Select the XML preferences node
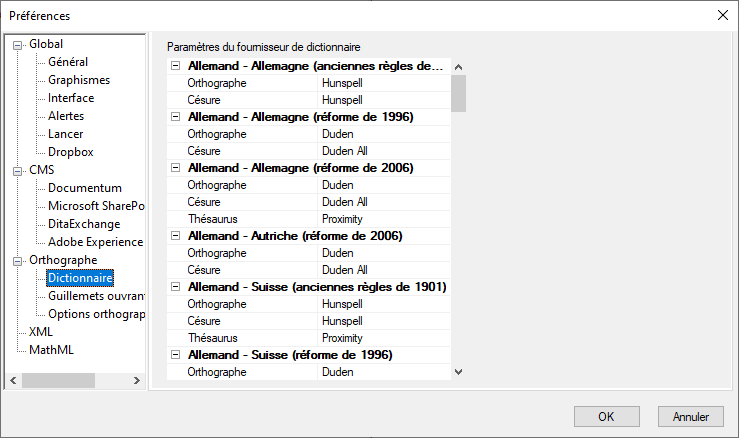 [41, 332]
